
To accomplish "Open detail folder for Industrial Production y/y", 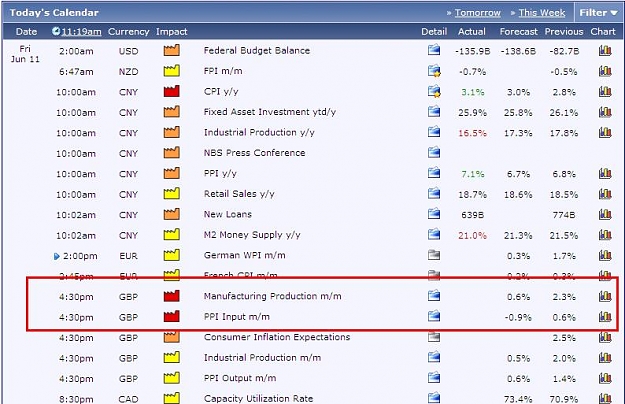I will tap(434, 132).
